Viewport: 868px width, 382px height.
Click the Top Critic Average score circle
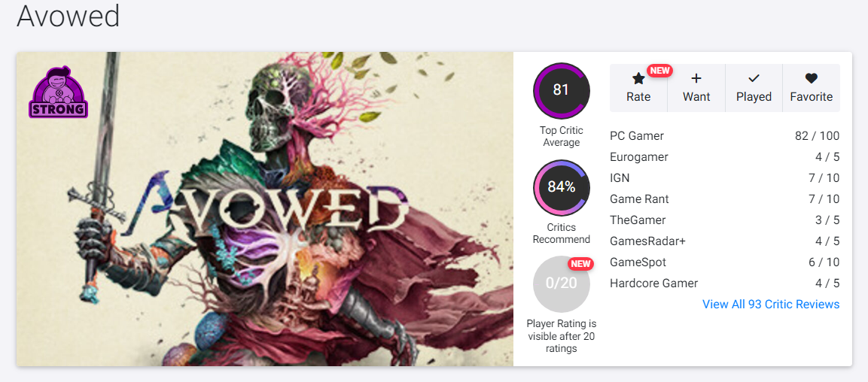point(561,91)
